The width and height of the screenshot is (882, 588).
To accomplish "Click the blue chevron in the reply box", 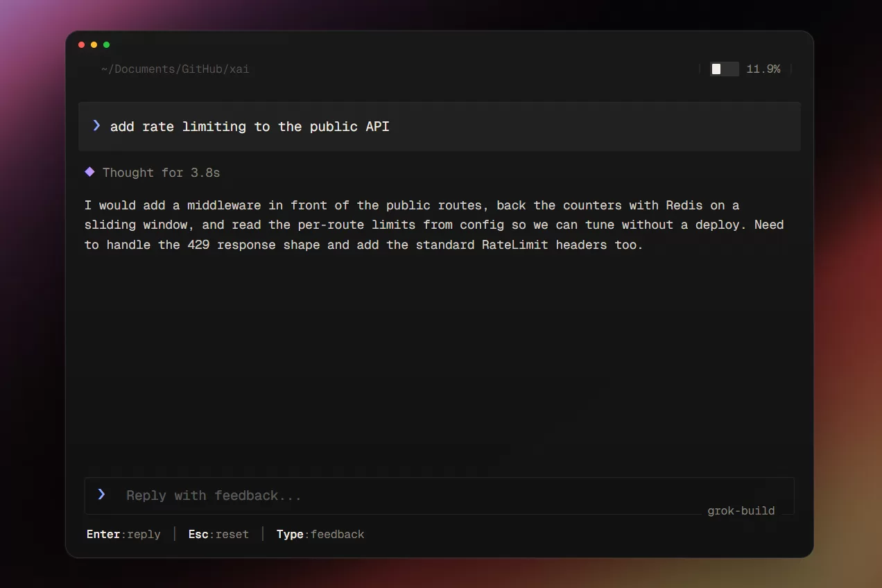I will point(101,494).
